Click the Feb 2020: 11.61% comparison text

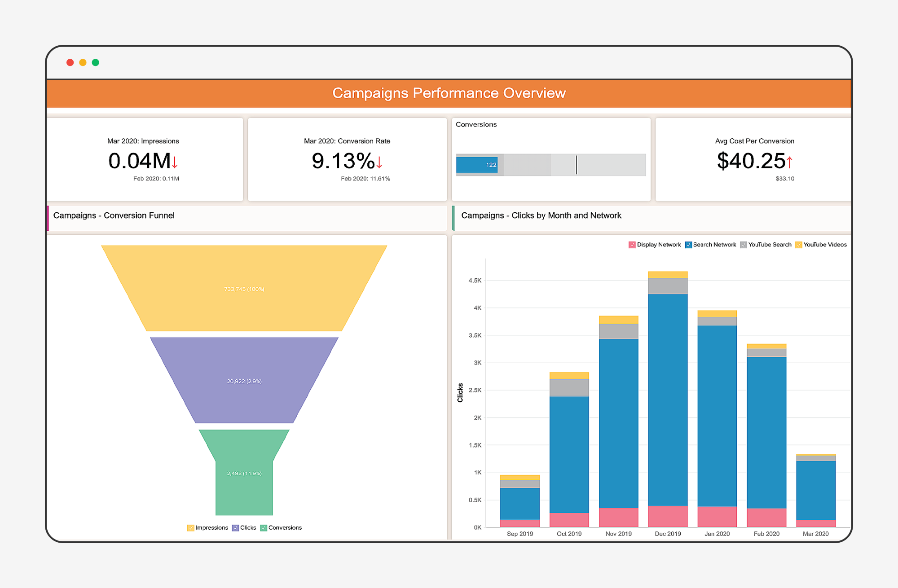pyautogui.click(x=365, y=179)
